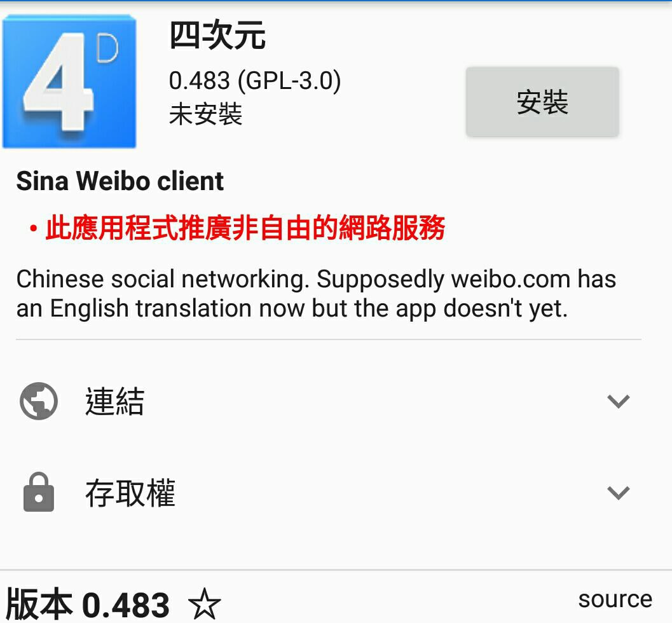Click the 0.483 (GPL-3.0) license text

coord(255,81)
